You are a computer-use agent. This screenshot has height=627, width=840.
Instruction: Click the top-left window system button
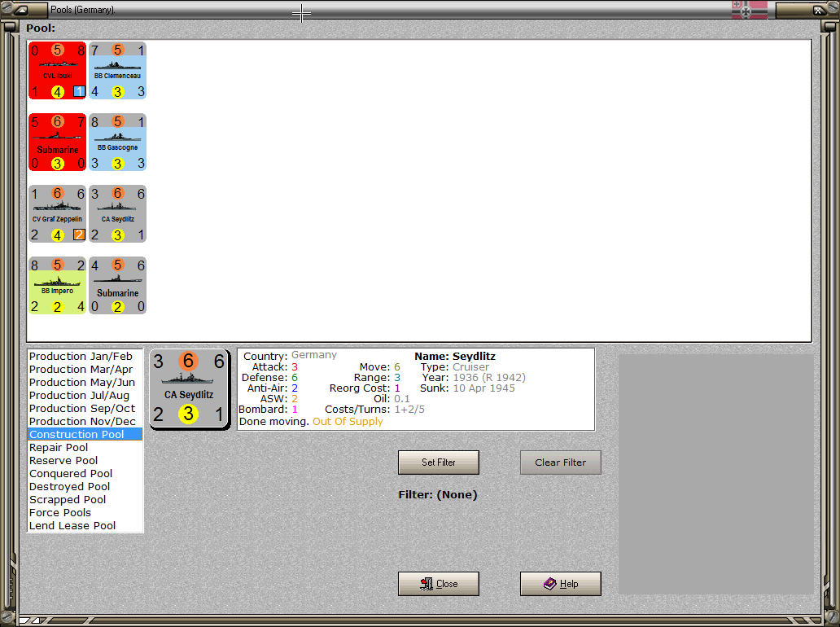(x=21, y=10)
